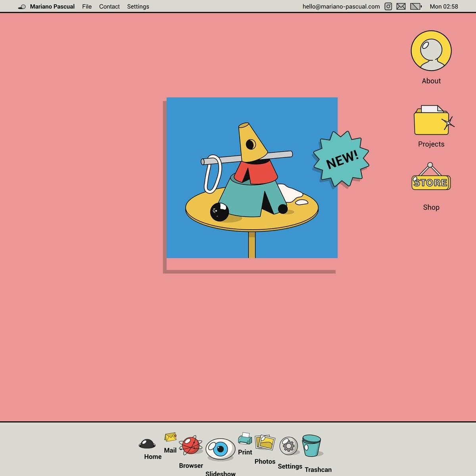Click the Mariano Pascual title
The height and width of the screenshot is (476, 476).
tap(52, 6)
